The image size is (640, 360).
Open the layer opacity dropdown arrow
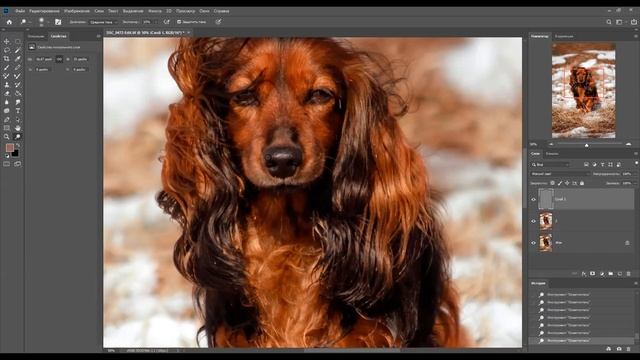coord(635,174)
